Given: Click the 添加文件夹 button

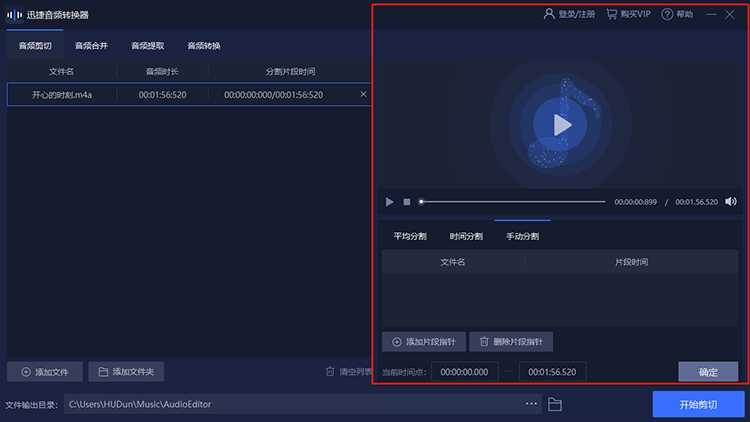Looking at the screenshot, I should click(126, 372).
